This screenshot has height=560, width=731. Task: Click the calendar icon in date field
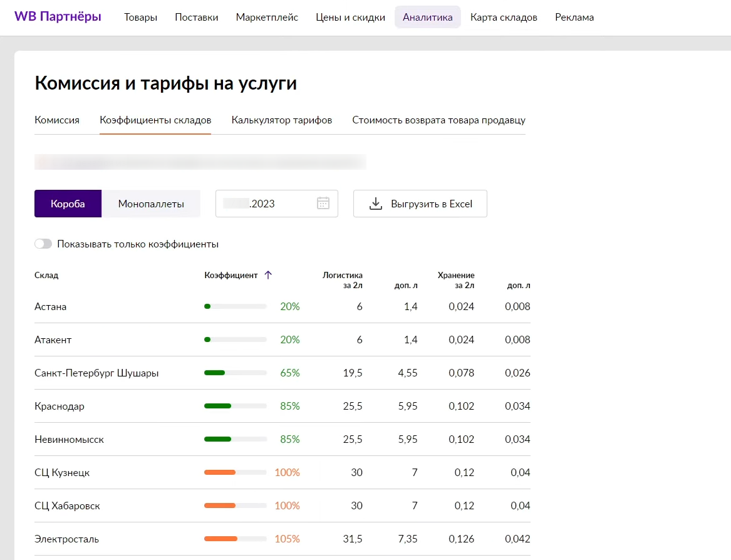coord(323,204)
